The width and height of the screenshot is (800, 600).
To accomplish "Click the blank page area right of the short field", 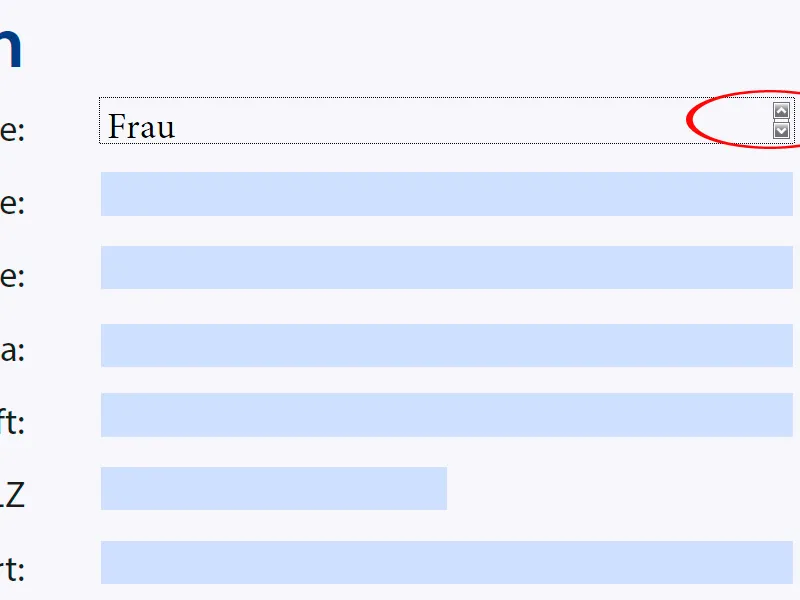I will tap(620, 488).
